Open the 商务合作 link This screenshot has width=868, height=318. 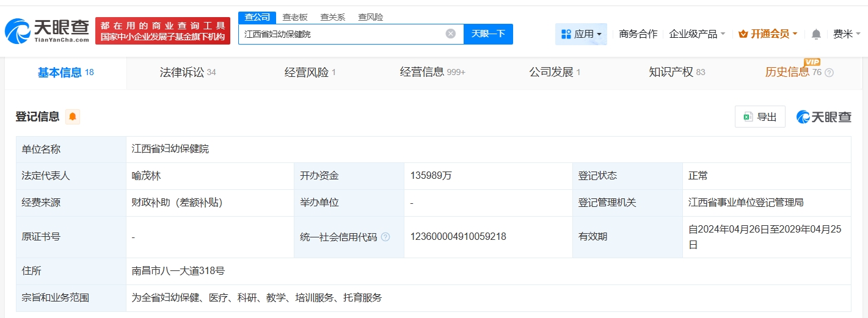pos(638,34)
